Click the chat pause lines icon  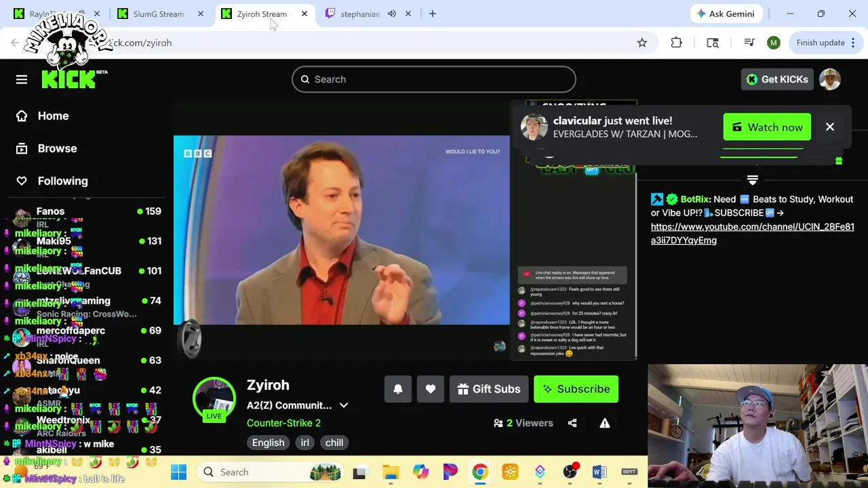pyautogui.click(x=752, y=180)
